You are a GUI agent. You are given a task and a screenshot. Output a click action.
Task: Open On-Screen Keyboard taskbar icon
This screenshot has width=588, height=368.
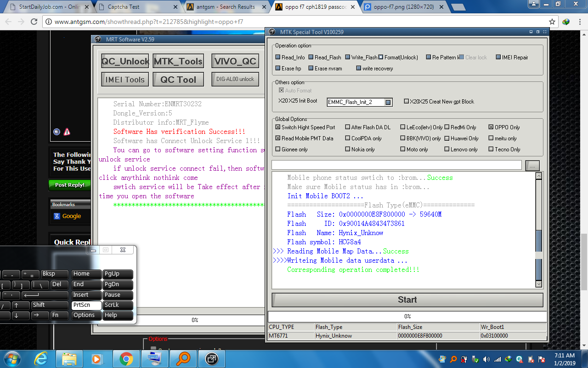(x=155, y=359)
